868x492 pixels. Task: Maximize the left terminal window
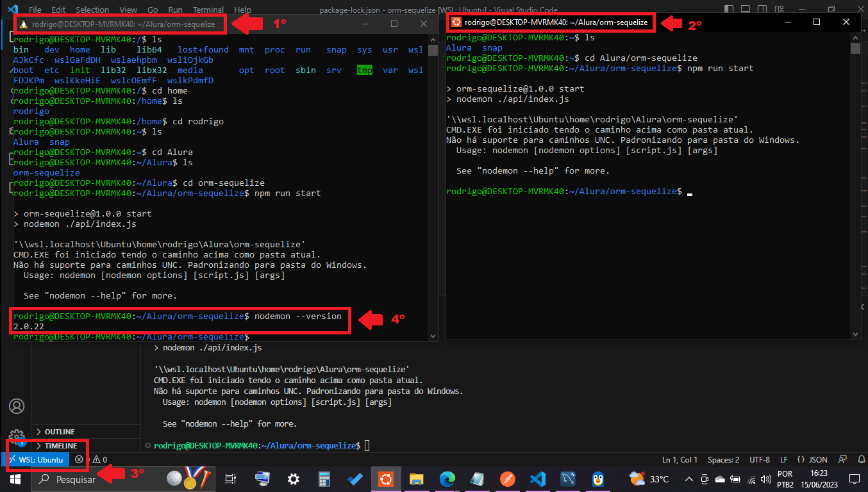coord(394,24)
